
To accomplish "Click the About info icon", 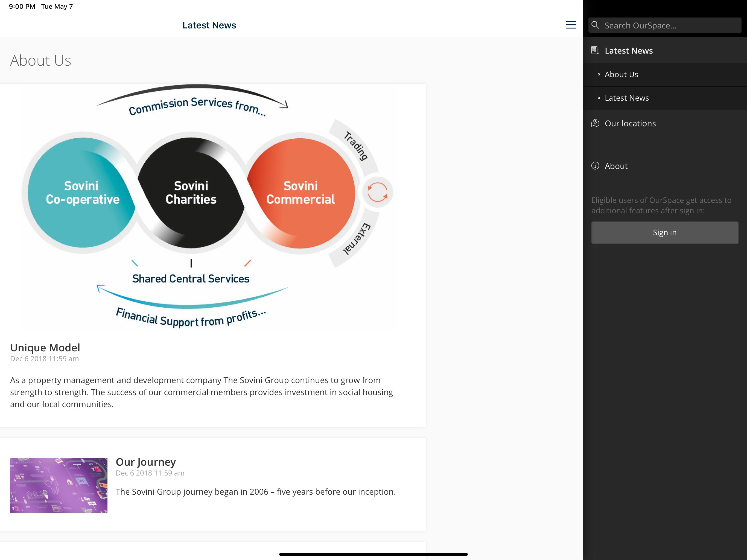I will [595, 165].
